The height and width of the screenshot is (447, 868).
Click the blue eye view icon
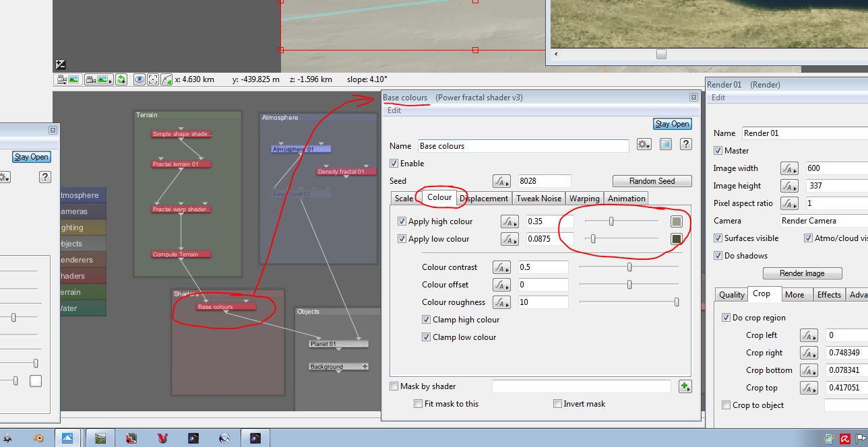[x=139, y=79]
